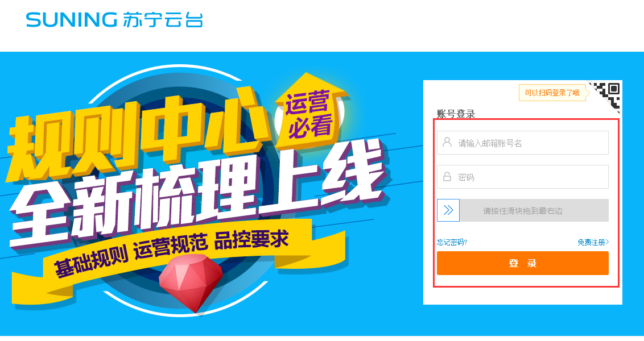
Task: Open the 忘记密码? link
Action: pos(452,242)
